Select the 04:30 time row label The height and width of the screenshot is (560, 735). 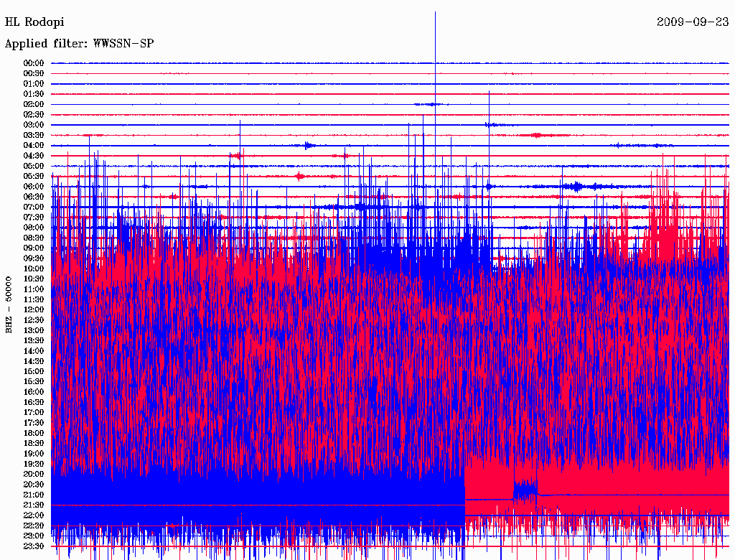click(x=34, y=156)
